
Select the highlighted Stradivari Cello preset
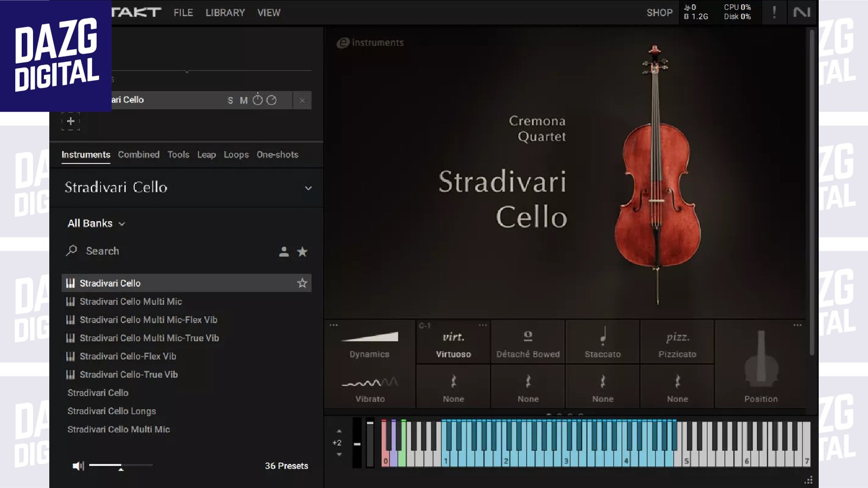point(186,283)
